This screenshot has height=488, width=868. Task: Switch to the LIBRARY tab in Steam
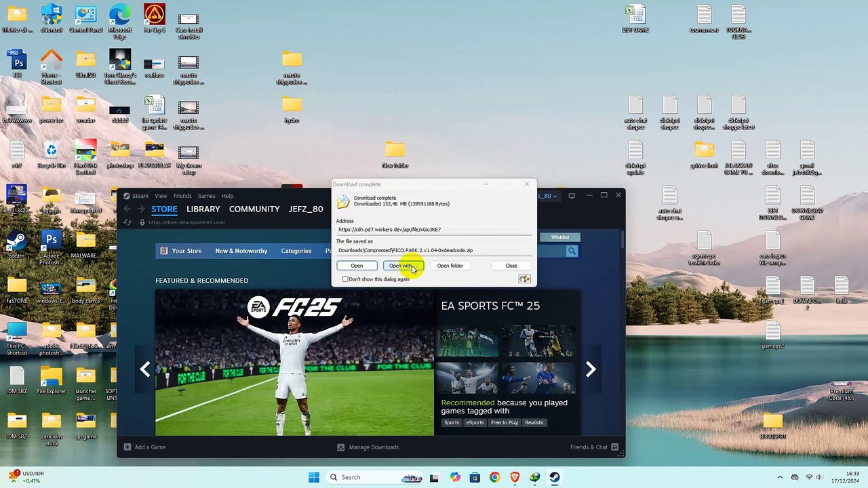203,209
